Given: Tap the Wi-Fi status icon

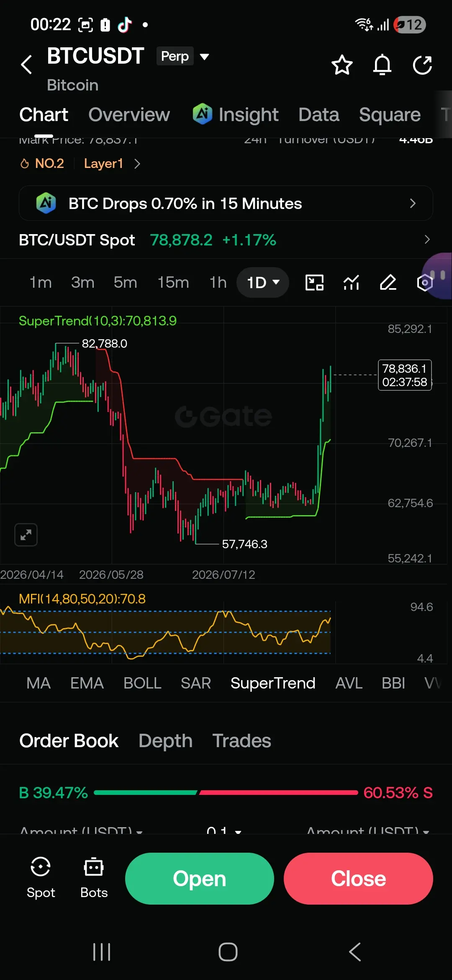Looking at the screenshot, I should [364, 24].
